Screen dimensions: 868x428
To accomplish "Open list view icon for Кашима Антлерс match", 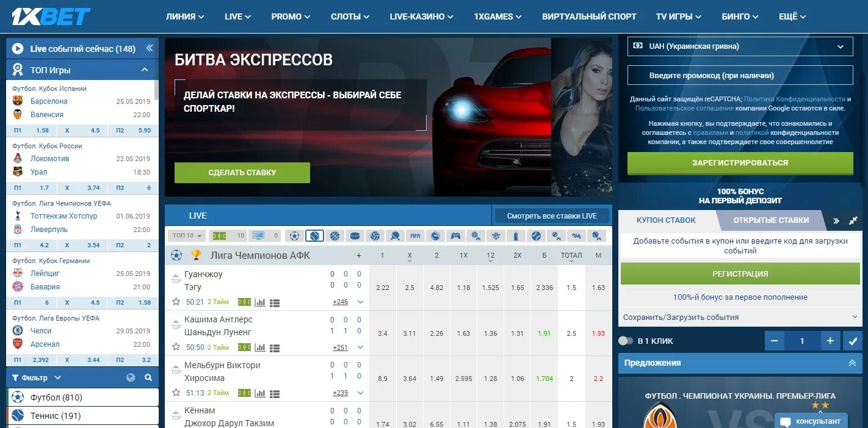I will tap(275, 347).
